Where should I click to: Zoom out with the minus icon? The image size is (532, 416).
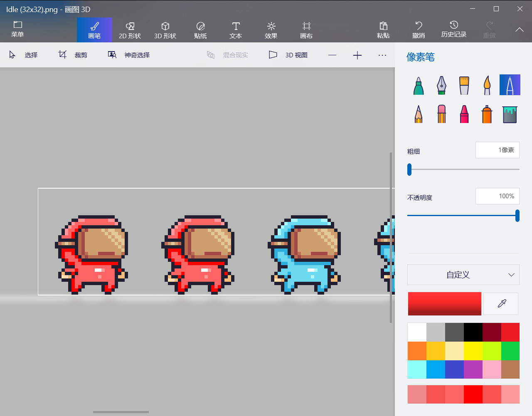tap(332, 55)
